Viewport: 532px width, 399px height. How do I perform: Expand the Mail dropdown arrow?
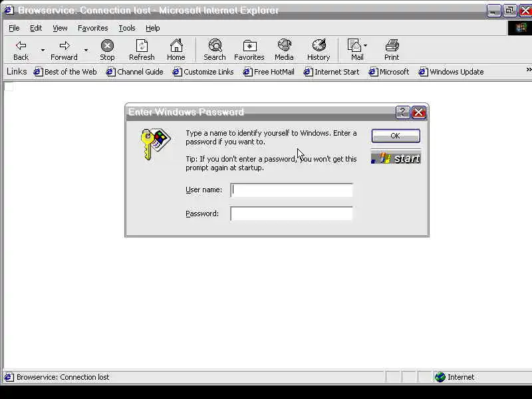click(x=365, y=45)
